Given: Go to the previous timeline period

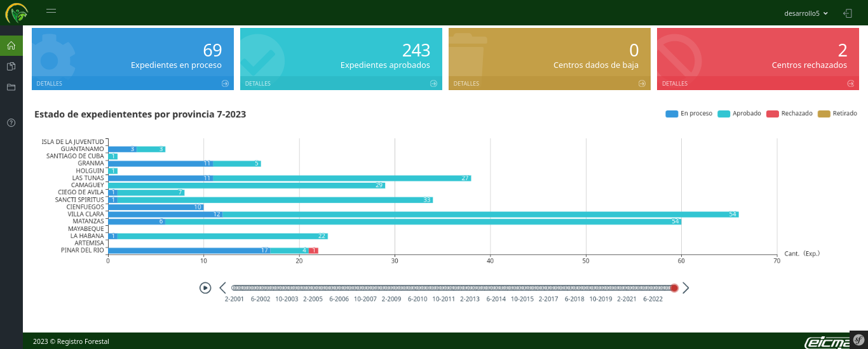Looking at the screenshot, I should pos(222,287).
